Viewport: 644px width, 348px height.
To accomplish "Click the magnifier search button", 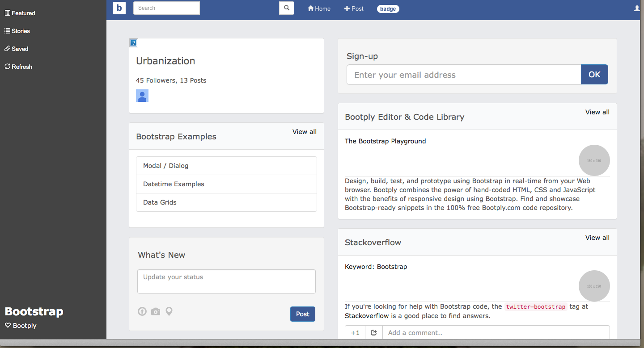I will pyautogui.click(x=287, y=8).
